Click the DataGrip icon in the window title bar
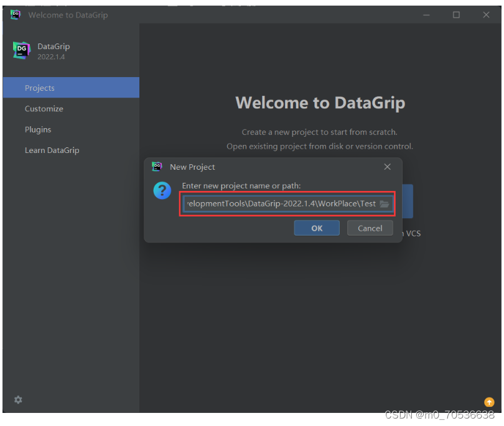Image resolution: width=504 pixels, height=426 pixels. (15, 15)
